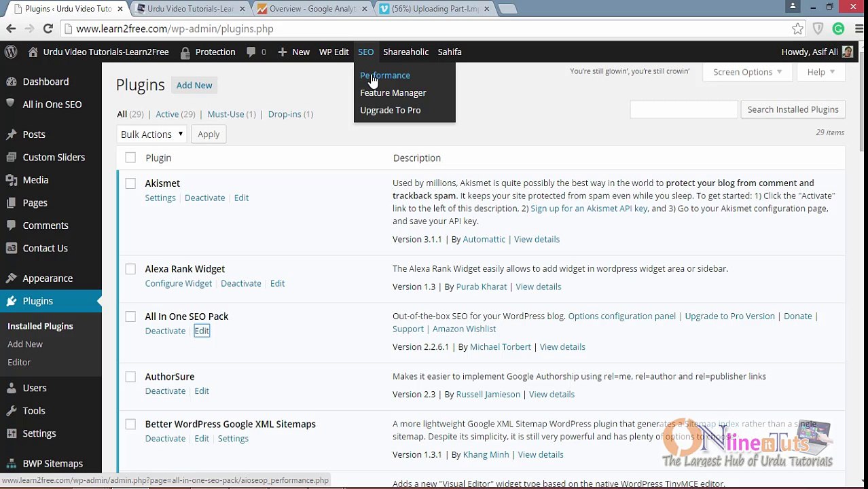Click the Apply bulk action button

[x=209, y=134]
